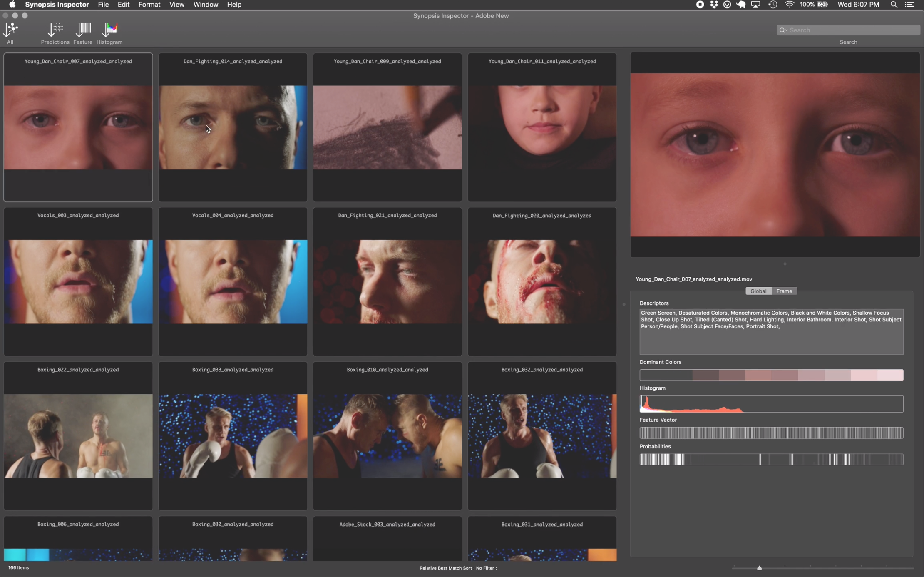Click the 166 Items status text
The width and height of the screenshot is (924, 577).
pyautogui.click(x=19, y=567)
